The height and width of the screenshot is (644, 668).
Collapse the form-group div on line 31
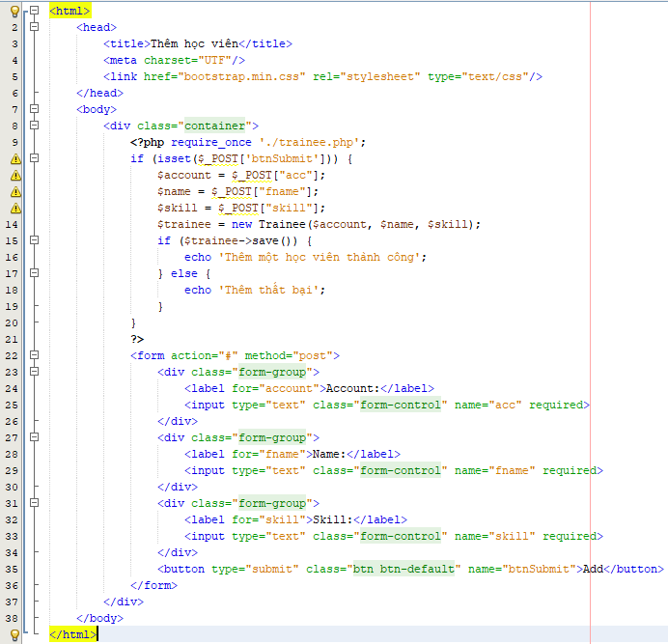(35, 502)
